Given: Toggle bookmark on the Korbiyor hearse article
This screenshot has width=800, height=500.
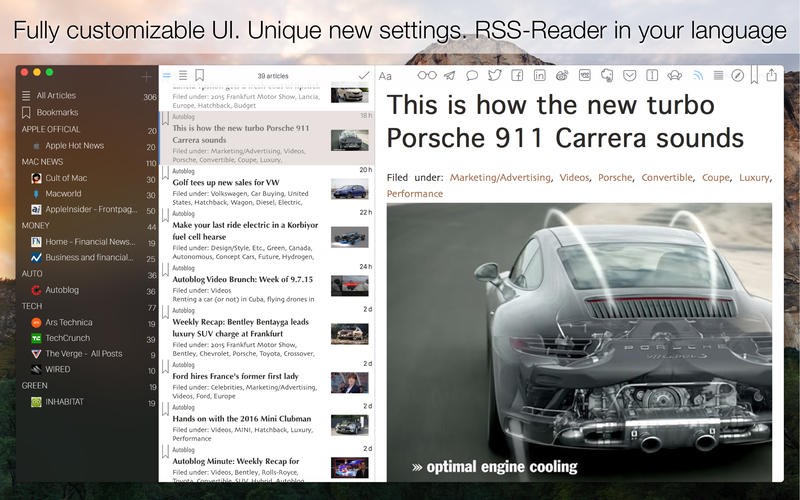Looking at the screenshot, I should click(165, 215).
